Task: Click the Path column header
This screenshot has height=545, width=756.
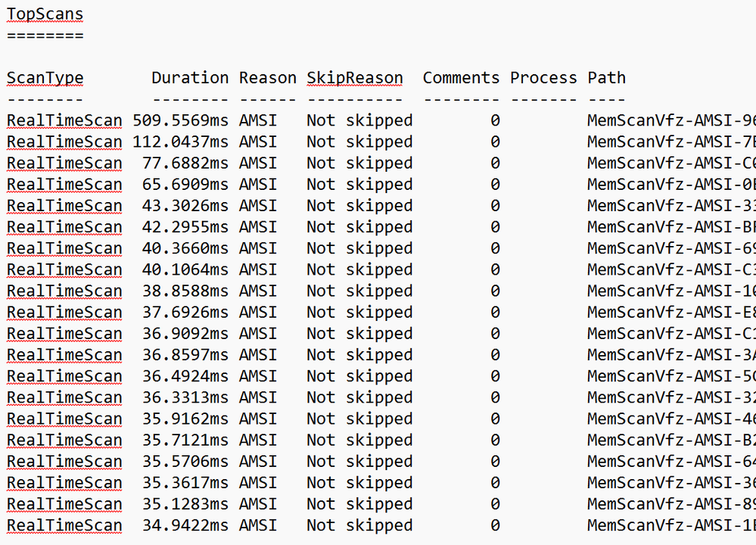Action: click(x=606, y=78)
